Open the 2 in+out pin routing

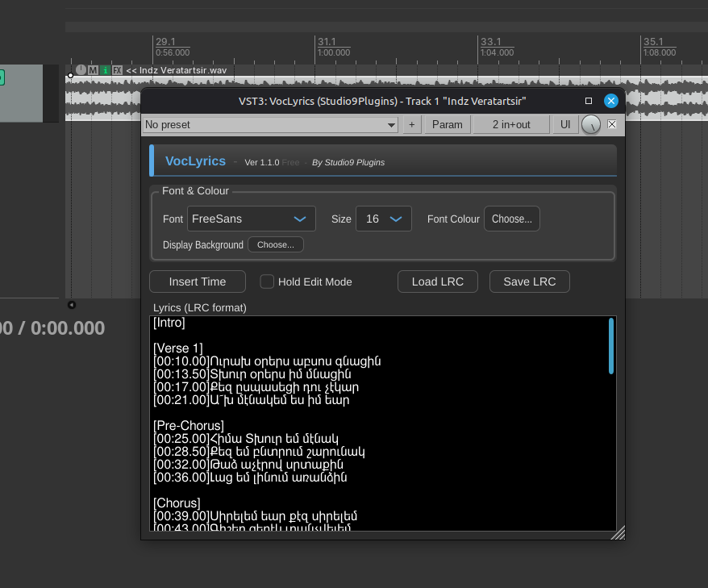(x=511, y=125)
